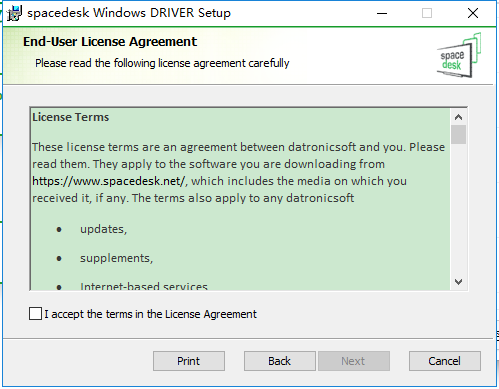Click the "End-User License Agreement" title
Image resolution: width=499 pixels, height=389 pixels.
click(x=110, y=42)
